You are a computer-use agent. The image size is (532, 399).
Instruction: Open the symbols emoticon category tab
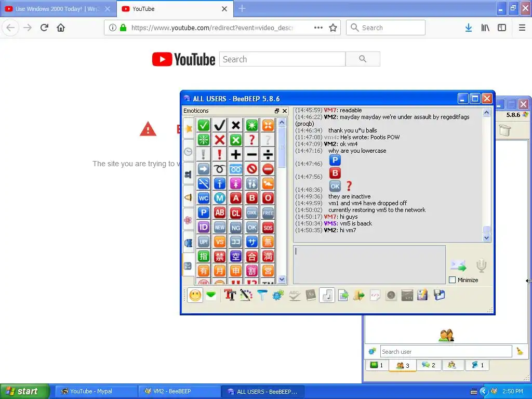(188, 266)
